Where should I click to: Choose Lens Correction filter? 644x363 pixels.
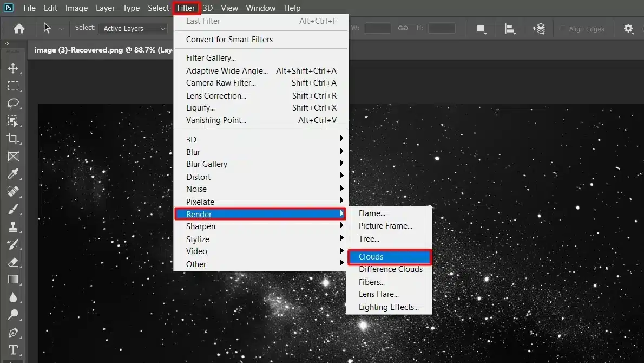pos(261,95)
